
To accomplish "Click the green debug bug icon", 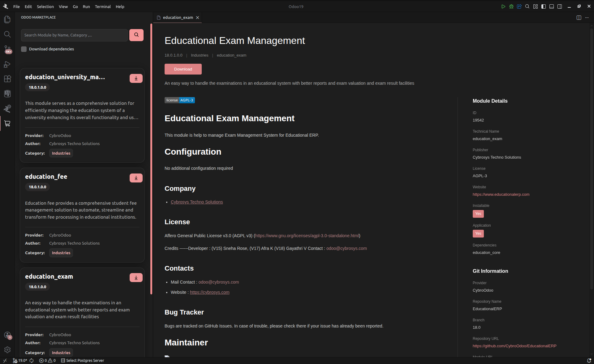I will [511, 6].
